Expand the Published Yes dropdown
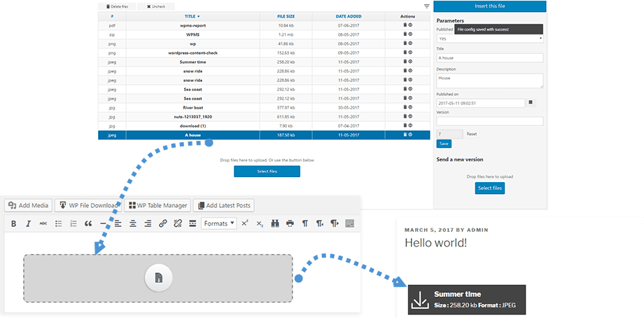The height and width of the screenshot is (318, 644). pos(490,39)
